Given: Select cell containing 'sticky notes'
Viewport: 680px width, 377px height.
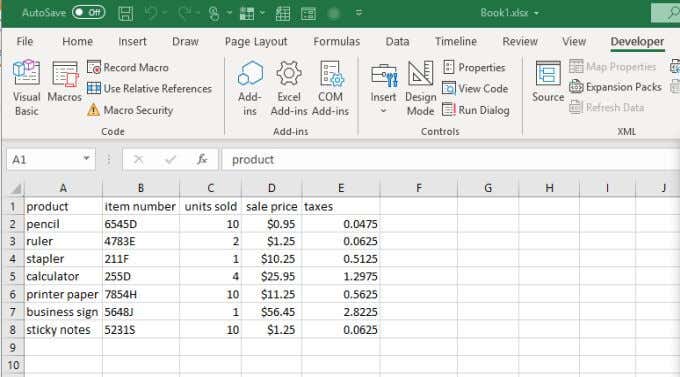Looking at the screenshot, I should [x=63, y=330].
